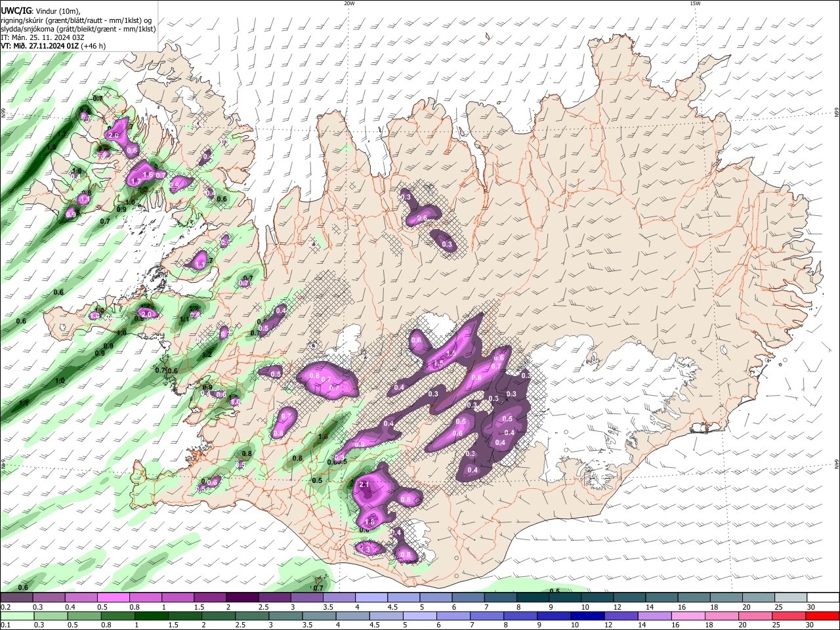The width and height of the screenshot is (840, 630).
Task: Pick the light periwinkle swatch labeled 4 in the top legend row
Action: tap(371, 598)
